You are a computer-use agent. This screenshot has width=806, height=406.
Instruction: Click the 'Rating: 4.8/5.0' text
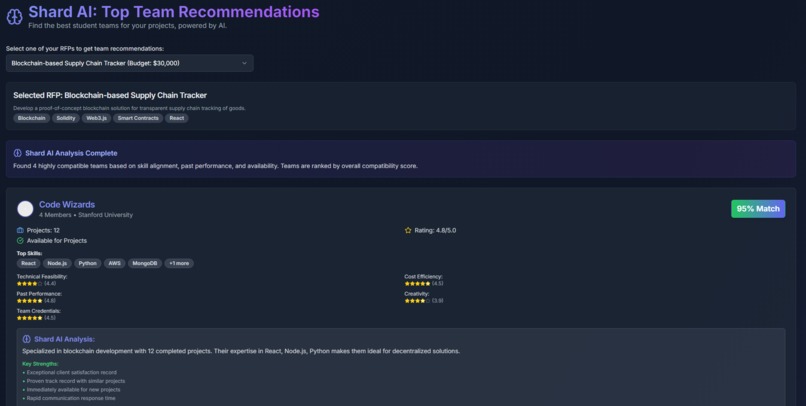click(x=435, y=230)
